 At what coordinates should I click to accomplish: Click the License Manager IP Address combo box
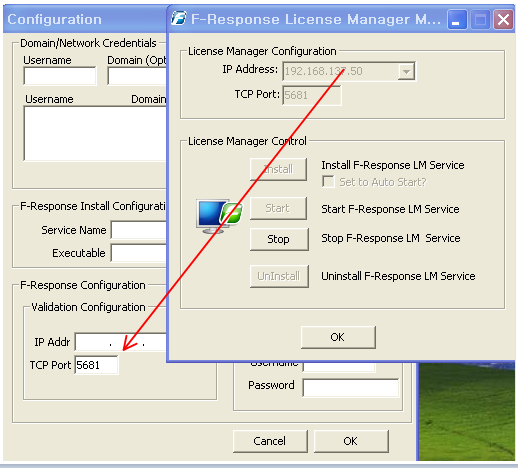pos(349,71)
